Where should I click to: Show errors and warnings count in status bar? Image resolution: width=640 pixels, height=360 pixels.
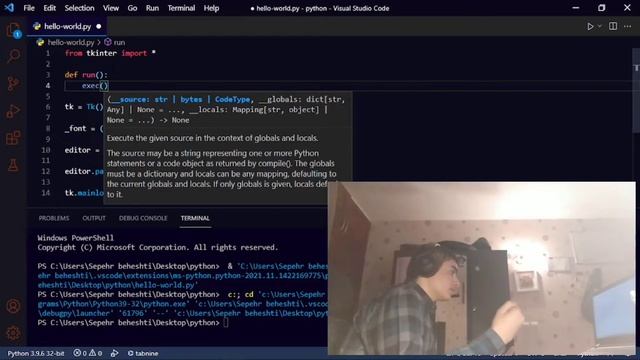point(87,353)
